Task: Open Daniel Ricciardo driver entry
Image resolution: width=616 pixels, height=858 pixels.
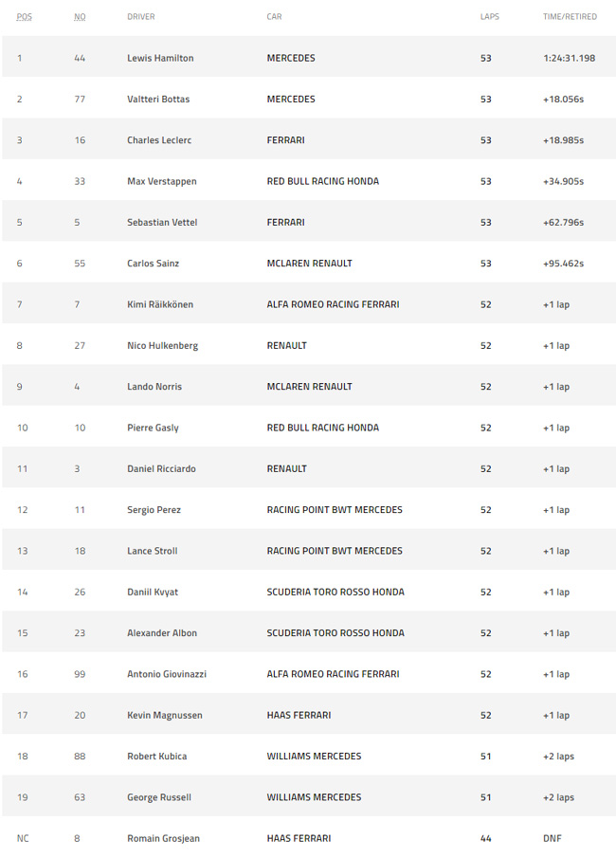Action: click(x=161, y=469)
